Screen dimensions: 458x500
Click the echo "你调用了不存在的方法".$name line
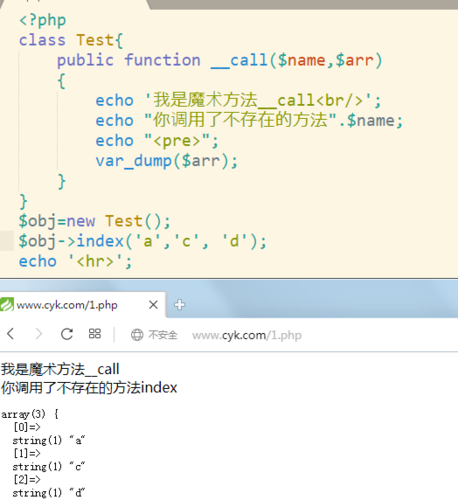click(x=249, y=120)
